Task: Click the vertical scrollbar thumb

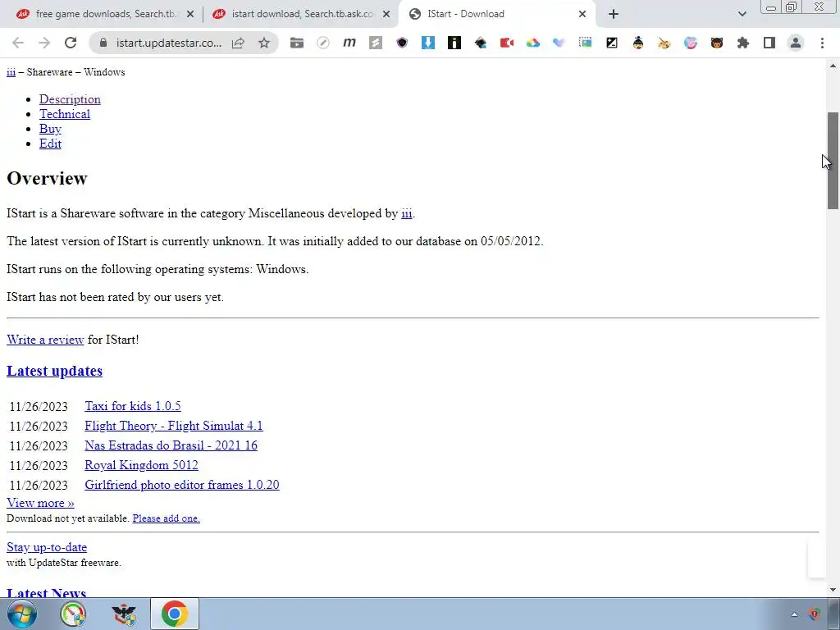Action: (833, 161)
